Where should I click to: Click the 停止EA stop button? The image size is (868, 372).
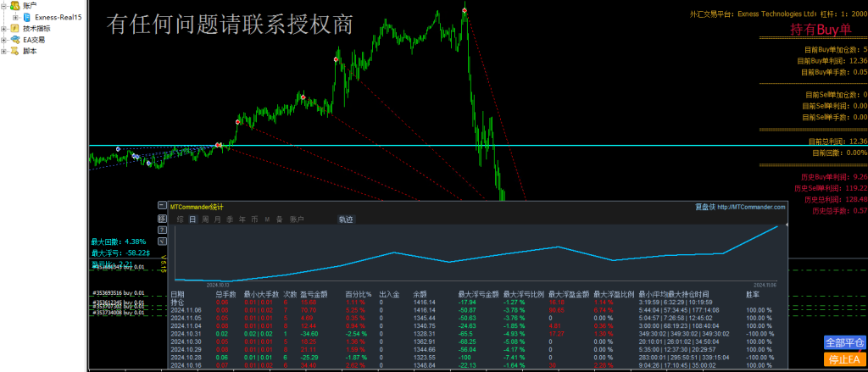844,359
